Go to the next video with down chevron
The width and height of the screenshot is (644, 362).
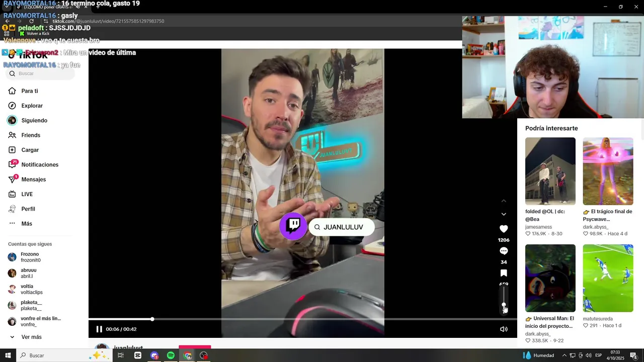tap(504, 214)
